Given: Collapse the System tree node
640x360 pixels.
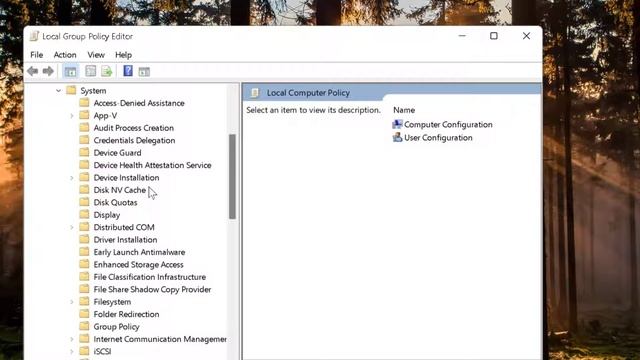Looking at the screenshot, I should (x=58, y=91).
